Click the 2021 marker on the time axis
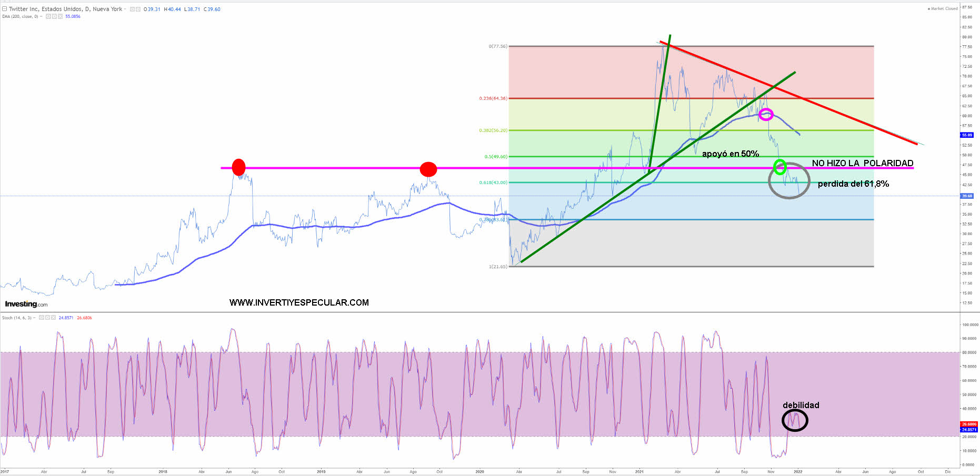Screen dimensions: 980x476 pos(639,472)
